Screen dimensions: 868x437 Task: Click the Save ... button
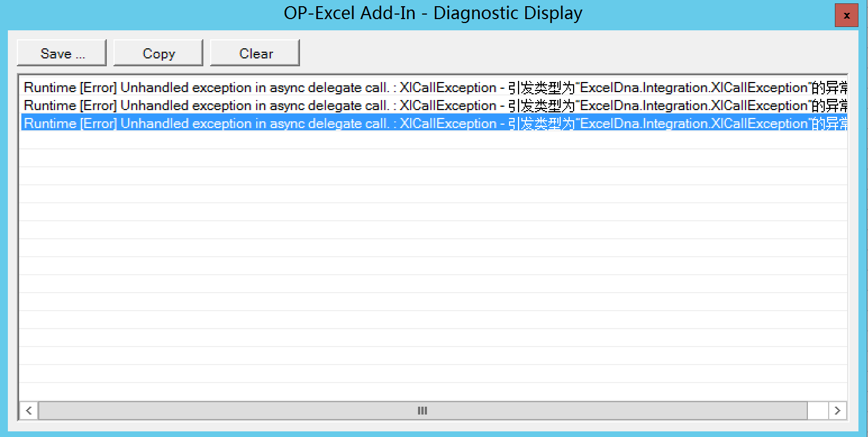62,53
